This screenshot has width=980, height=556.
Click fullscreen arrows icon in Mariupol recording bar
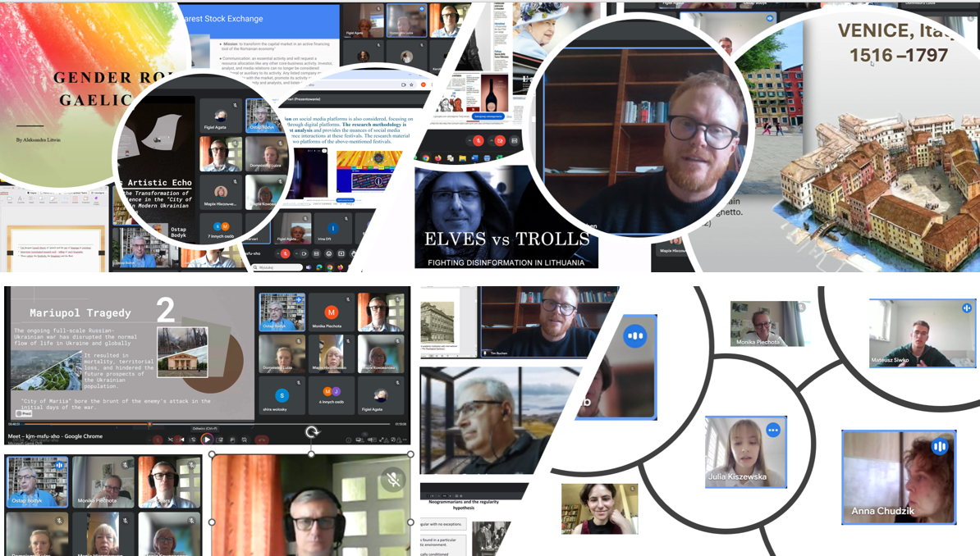click(382, 440)
